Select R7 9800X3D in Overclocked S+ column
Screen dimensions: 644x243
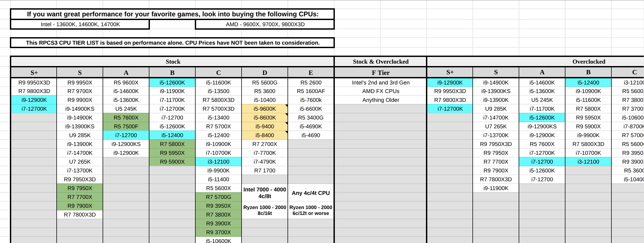(450, 100)
